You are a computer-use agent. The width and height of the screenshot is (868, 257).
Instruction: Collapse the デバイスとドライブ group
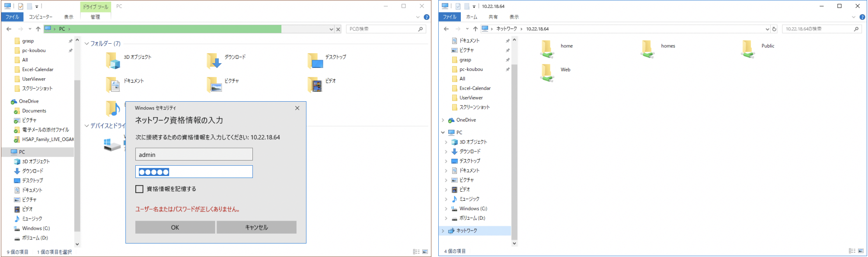coord(86,126)
